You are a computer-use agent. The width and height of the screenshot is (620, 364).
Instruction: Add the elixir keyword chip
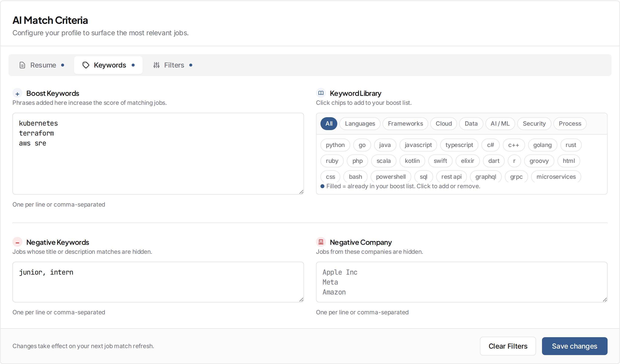click(467, 161)
